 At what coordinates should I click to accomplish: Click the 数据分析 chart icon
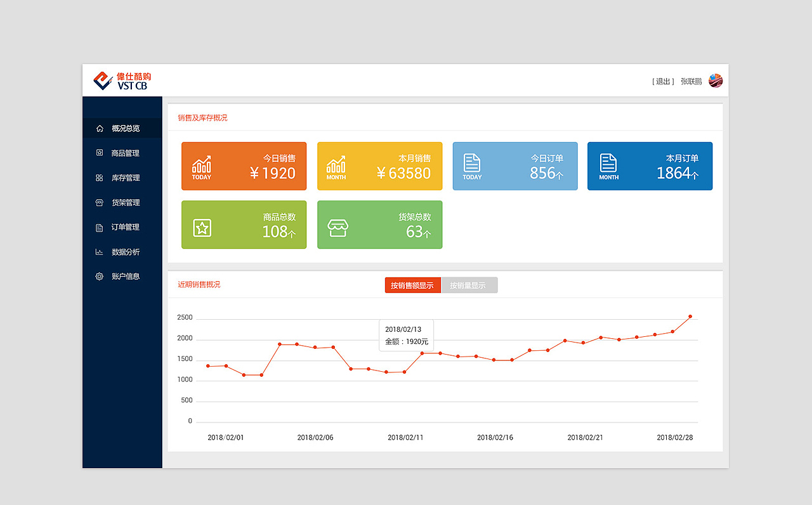pyautogui.click(x=100, y=252)
